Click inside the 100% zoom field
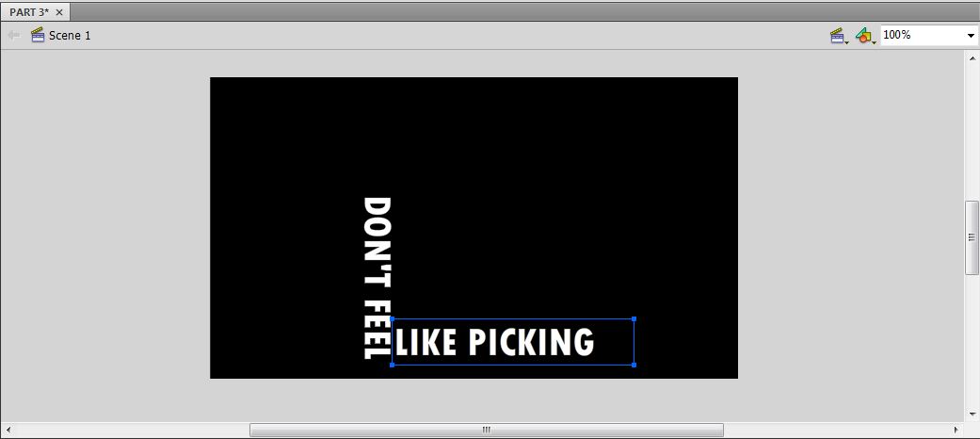 [922, 36]
